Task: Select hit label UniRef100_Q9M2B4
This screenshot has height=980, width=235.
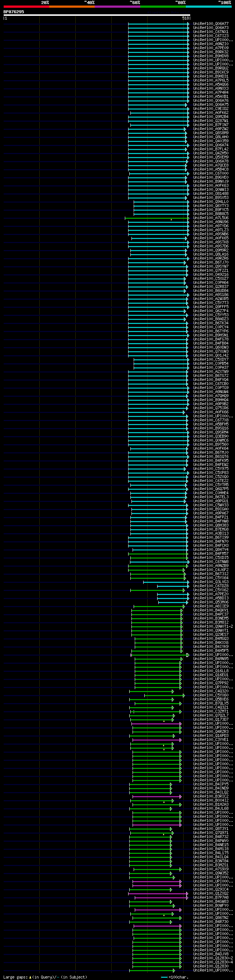Action: coord(211,117)
